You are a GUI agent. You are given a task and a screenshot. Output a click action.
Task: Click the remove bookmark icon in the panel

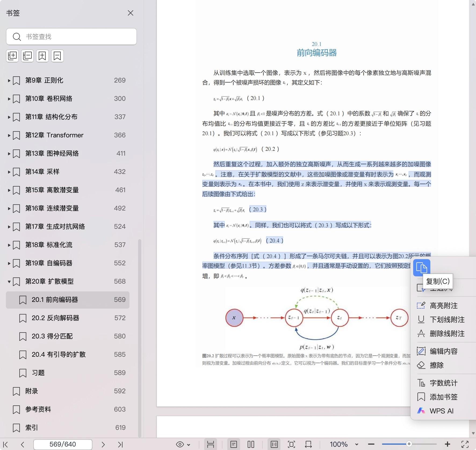[x=57, y=56]
